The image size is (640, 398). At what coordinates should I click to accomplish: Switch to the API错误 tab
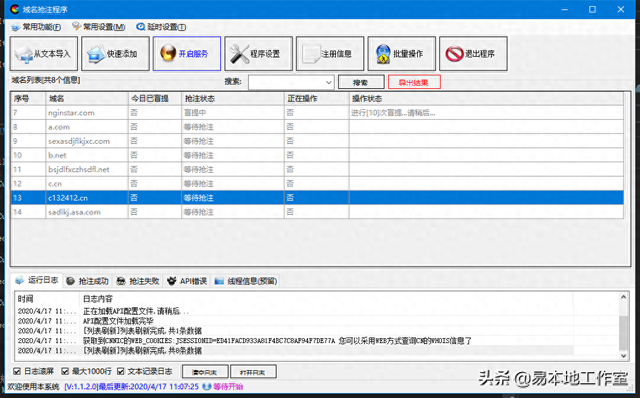[187, 281]
